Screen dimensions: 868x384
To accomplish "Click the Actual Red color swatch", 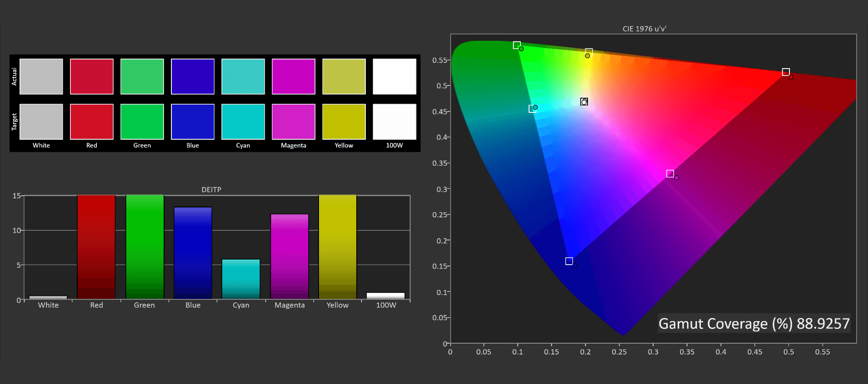I will [92, 76].
